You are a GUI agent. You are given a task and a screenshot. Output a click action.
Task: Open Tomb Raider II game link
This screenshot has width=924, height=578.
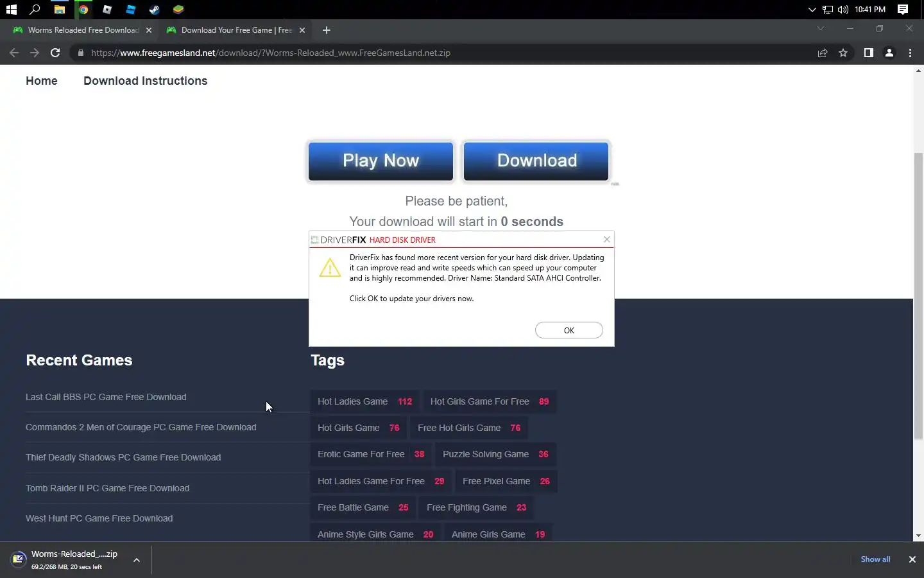click(108, 488)
